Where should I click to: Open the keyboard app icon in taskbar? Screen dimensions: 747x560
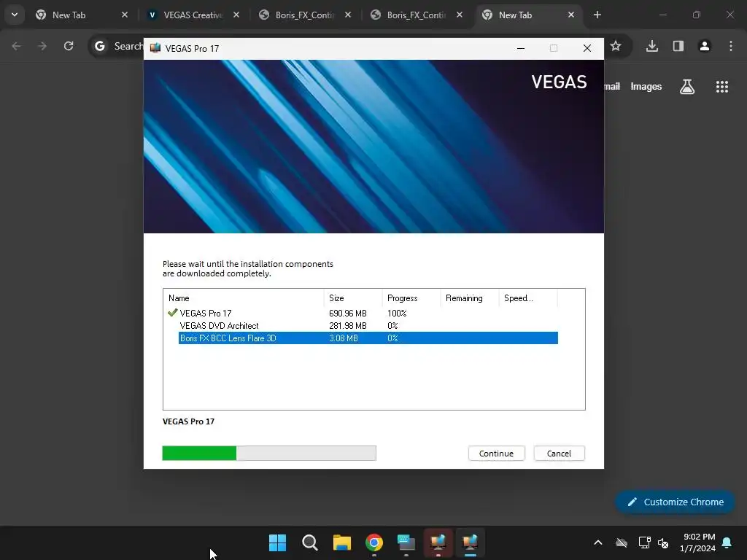[406, 542]
